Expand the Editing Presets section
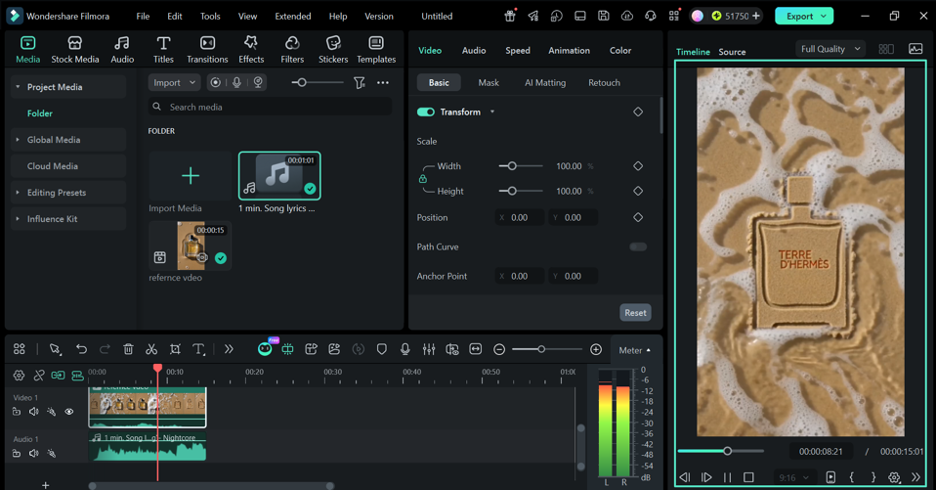The image size is (936, 490). [18, 192]
